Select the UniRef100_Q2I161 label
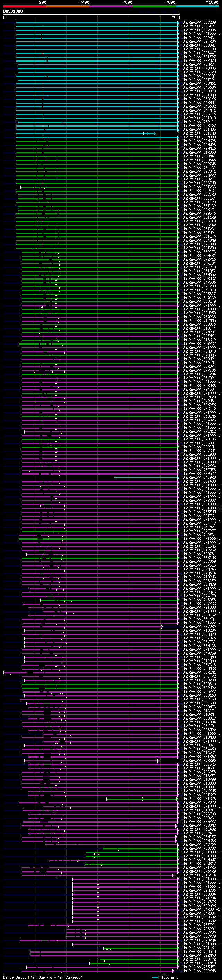The image size is (222, 980). [199, 947]
